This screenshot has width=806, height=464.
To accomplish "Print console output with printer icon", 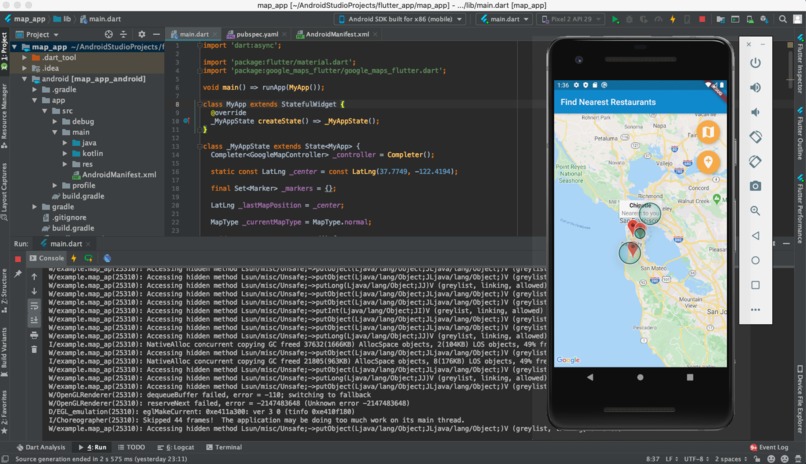I will [34, 335].
